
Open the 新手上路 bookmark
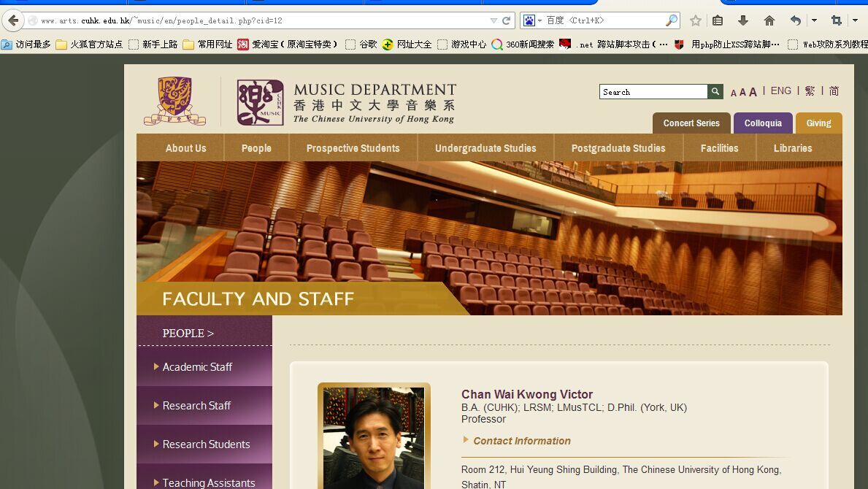[153, 45]
